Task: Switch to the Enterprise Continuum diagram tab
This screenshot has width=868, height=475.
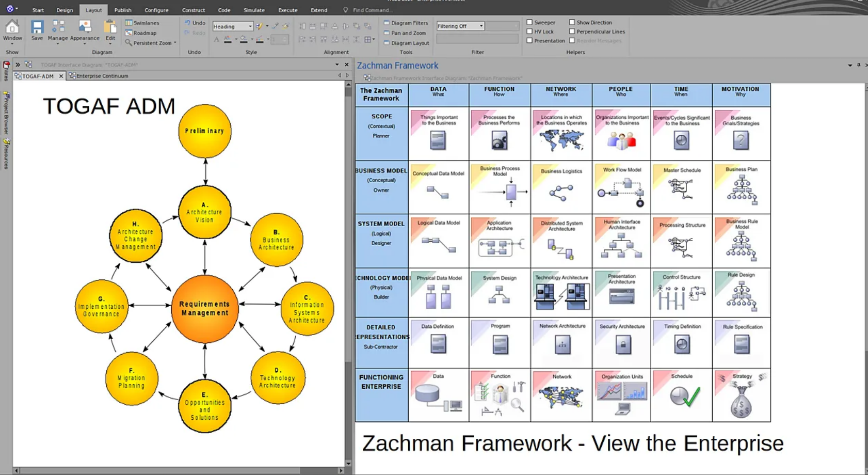Action: [99, 76]
